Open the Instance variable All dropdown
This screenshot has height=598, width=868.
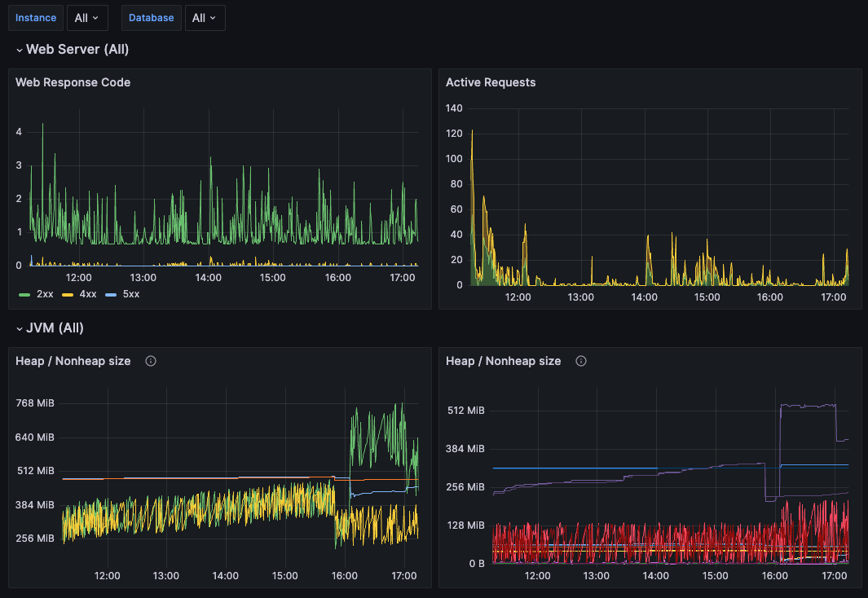pos(86,17)
